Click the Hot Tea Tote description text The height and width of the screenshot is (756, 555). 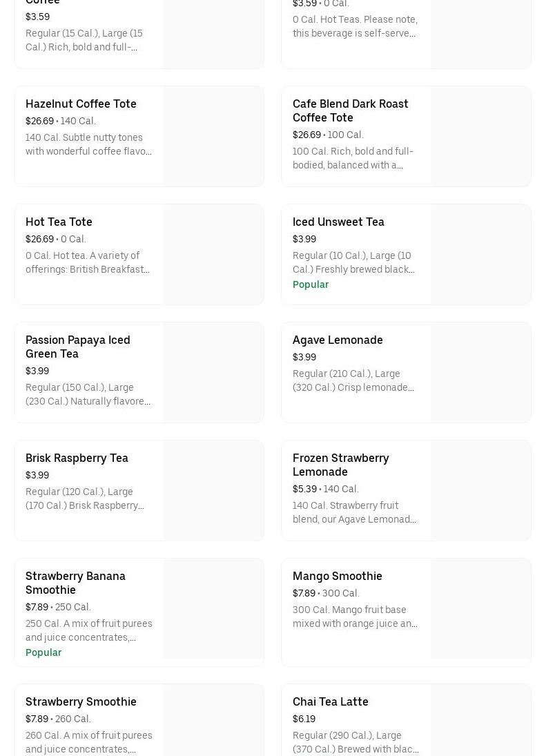coord(88,262)
